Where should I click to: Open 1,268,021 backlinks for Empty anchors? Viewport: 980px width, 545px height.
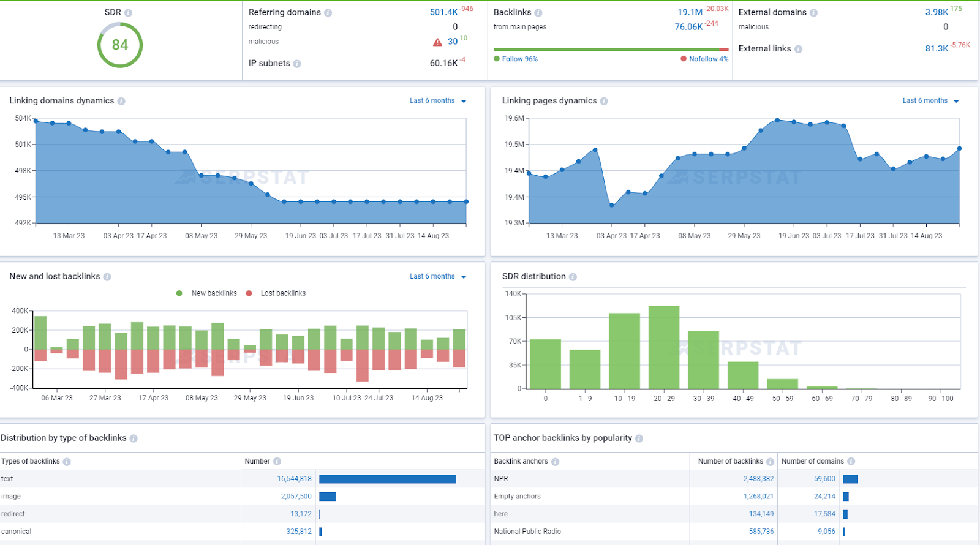click(758, 497)
